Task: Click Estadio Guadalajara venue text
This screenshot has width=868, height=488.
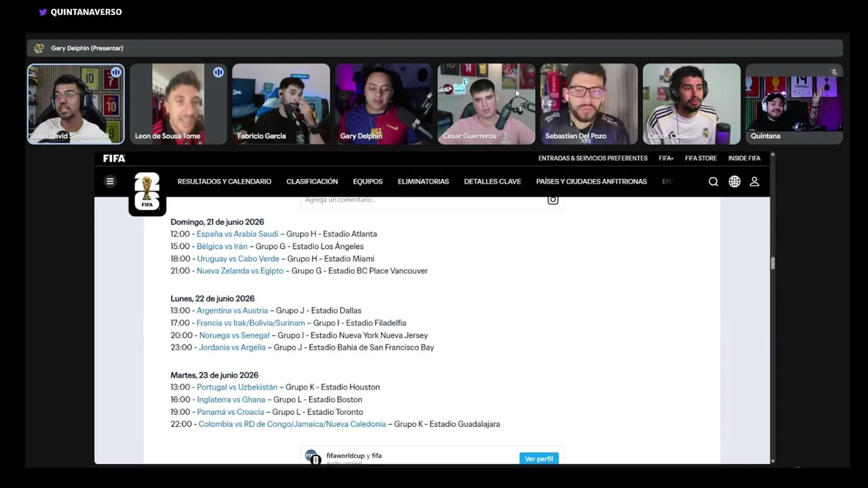Action: tap(465, 424)
